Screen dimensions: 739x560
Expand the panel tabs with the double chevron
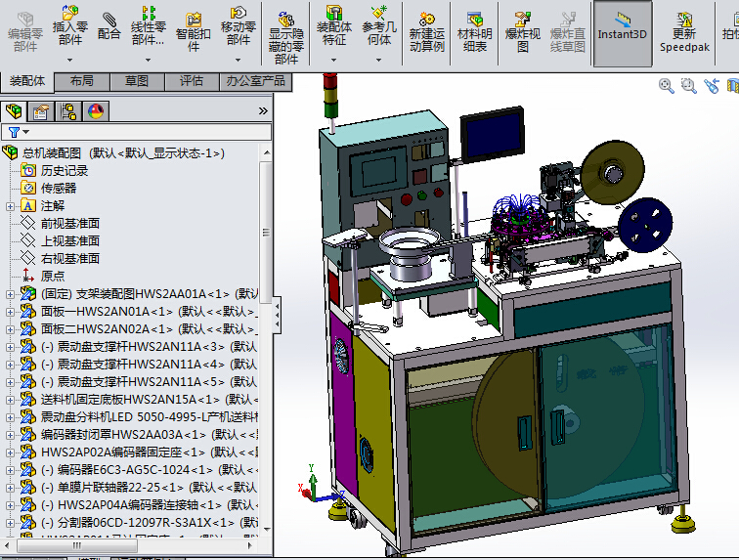263,111
